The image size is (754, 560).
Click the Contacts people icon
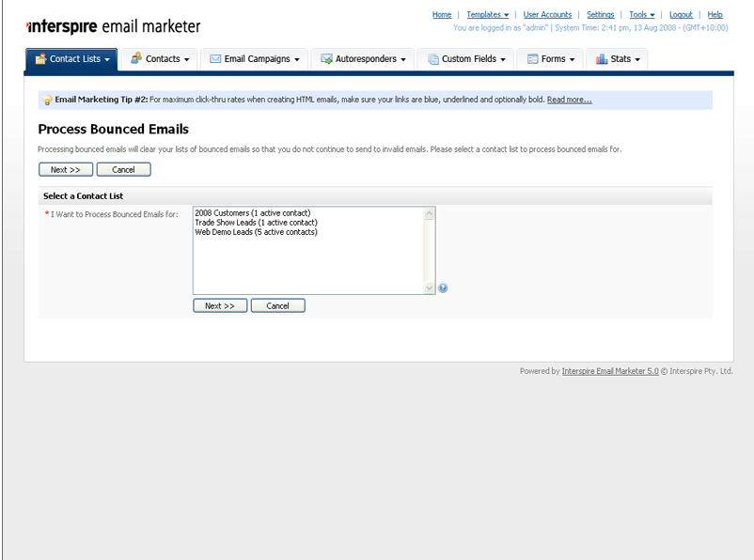136,58
